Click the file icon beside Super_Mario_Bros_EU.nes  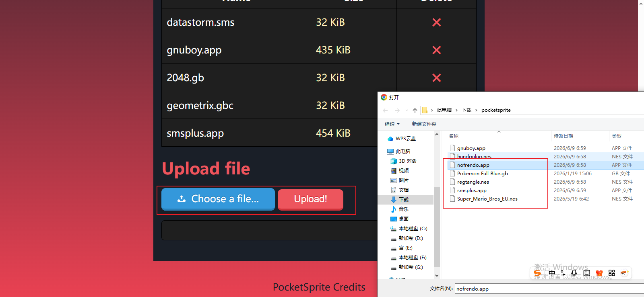pyautogui.click(x=452, y=199)
